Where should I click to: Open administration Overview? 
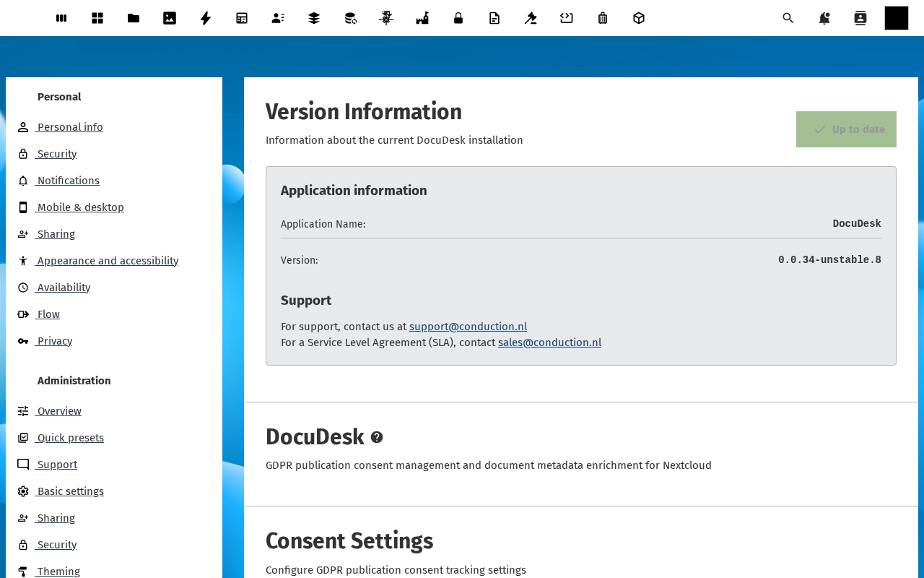(59, 411)
